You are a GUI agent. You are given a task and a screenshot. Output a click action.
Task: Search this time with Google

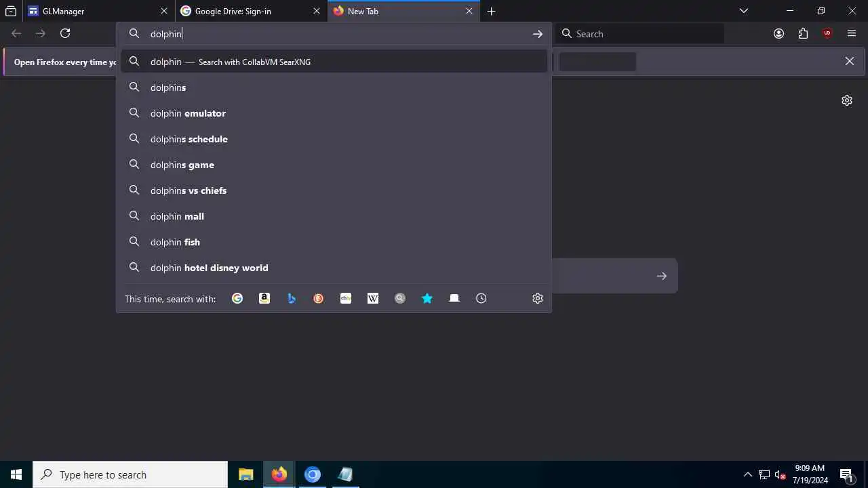pos(237,298)
